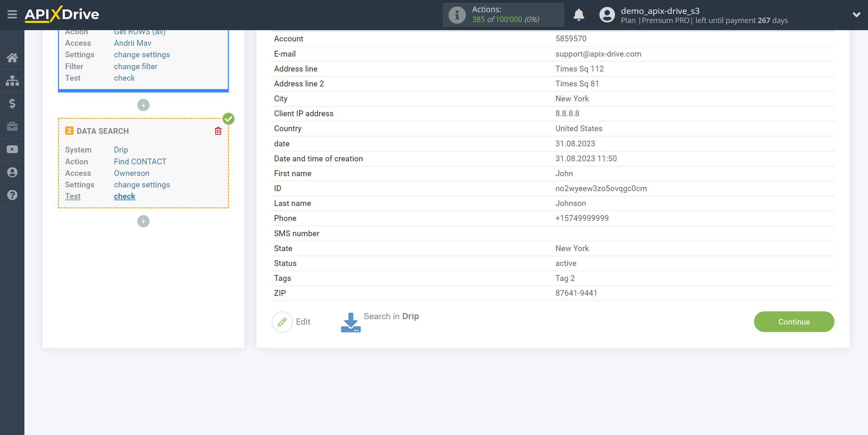Screen dimensions: 868x435
Task: Open notifications bell
Action: pos(579,15)
